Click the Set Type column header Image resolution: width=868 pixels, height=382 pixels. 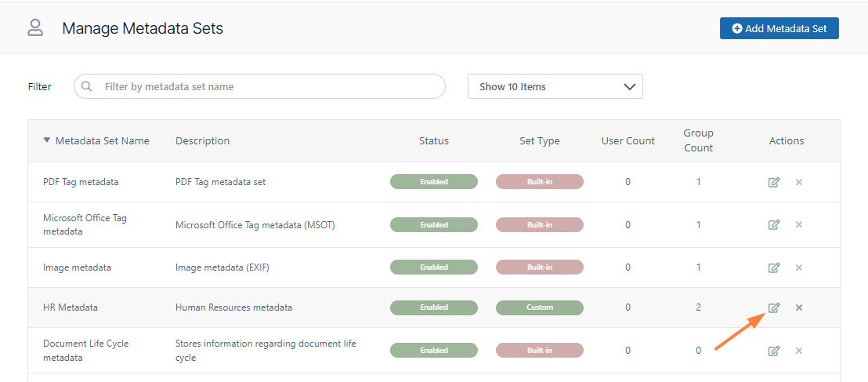[539, 141]
